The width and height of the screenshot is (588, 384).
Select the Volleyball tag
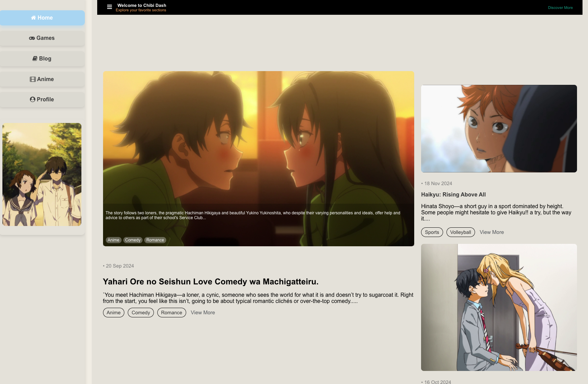point(460,232)
